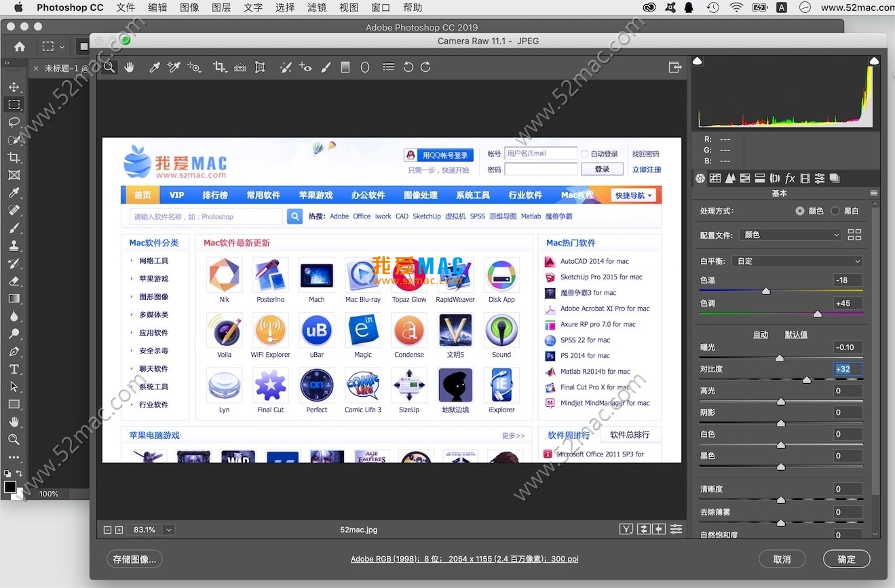895x588 pixels.
Task: Zoom out with the minus button
Action: tap(107, 530)
